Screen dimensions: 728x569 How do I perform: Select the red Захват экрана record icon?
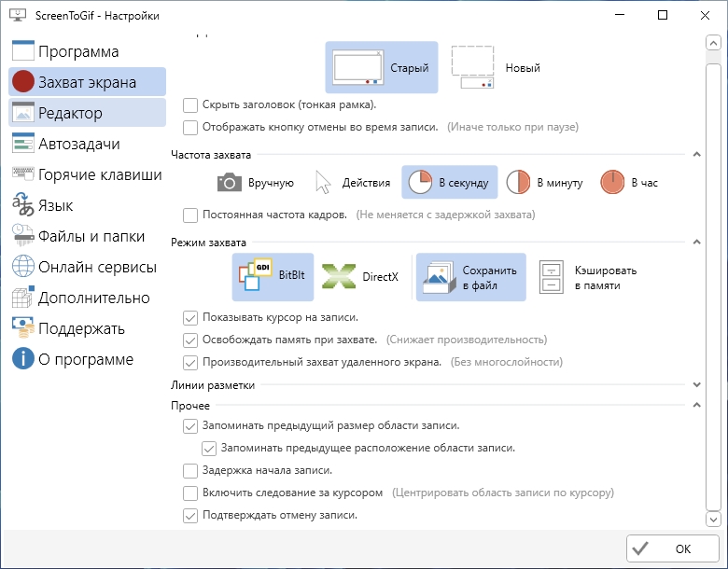pyautogui.click(x=23, y=82)
